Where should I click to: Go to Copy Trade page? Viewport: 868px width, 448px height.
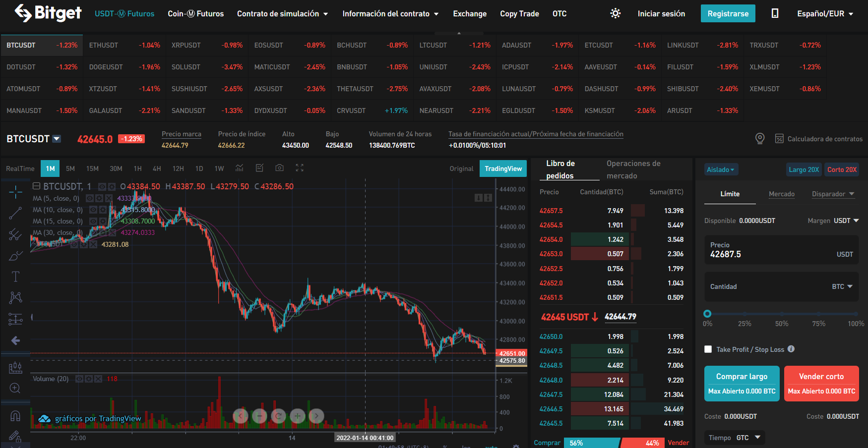coord(519,13)
